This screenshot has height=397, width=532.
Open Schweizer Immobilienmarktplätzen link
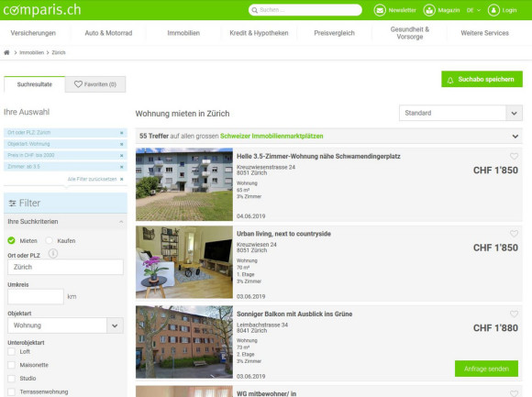[272, 136]
